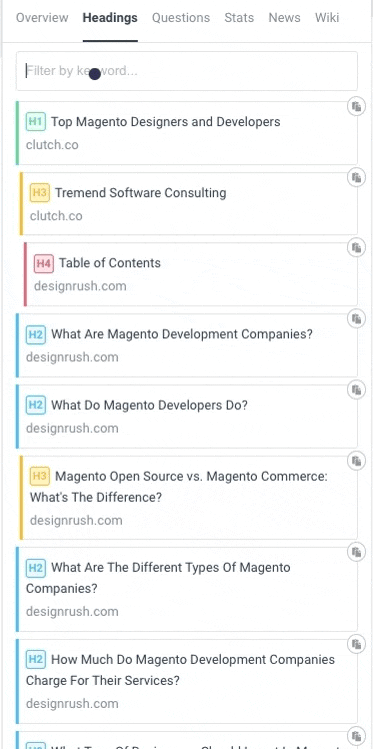Copy 'What Do Magento Developers Do?' heading
373x749 pixels.
click(x=356, y=390)
